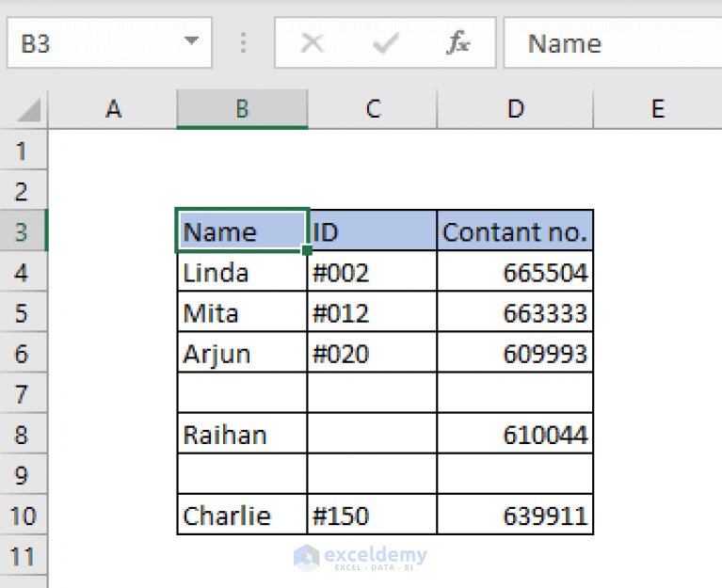Click the ID header cell

(x=372, y=230)
